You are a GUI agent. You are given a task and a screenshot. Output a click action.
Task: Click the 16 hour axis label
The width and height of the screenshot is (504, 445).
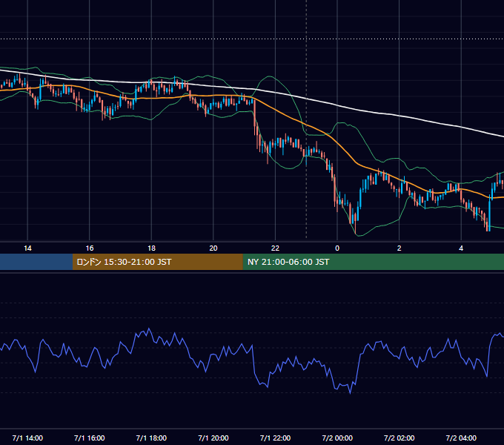point(90,248)
